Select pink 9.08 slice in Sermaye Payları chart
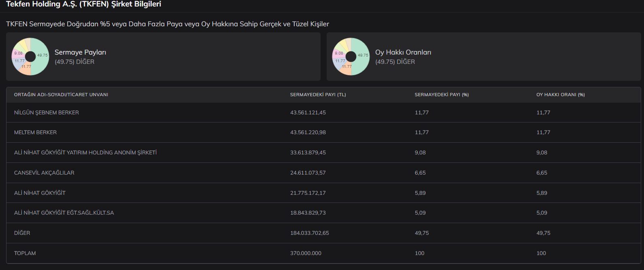Screen dimensions: 644x270 (x=18, y=53)
